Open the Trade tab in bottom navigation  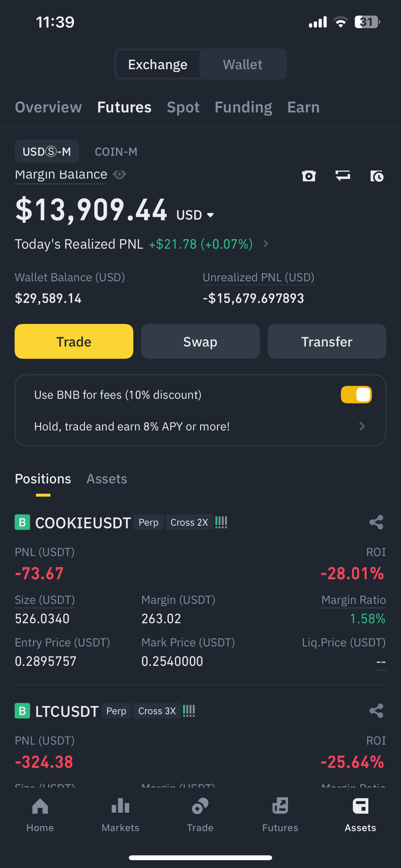pos(200,815)
